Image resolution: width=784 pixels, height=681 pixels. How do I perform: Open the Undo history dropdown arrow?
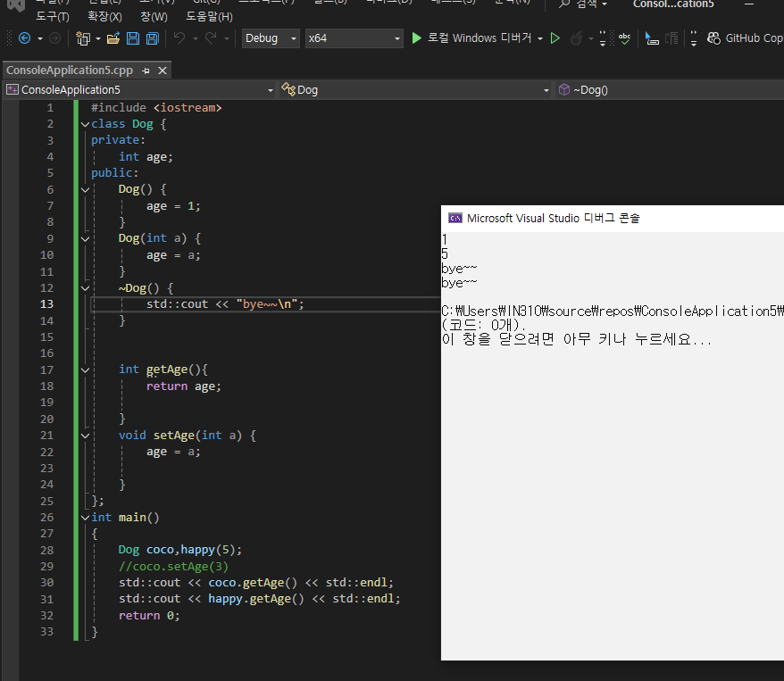pyautogui.click(x=195, y=38)
